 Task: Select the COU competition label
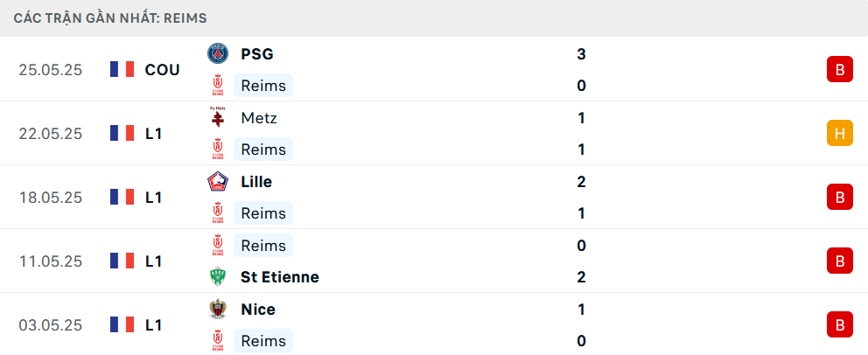[x=162, y=70]
